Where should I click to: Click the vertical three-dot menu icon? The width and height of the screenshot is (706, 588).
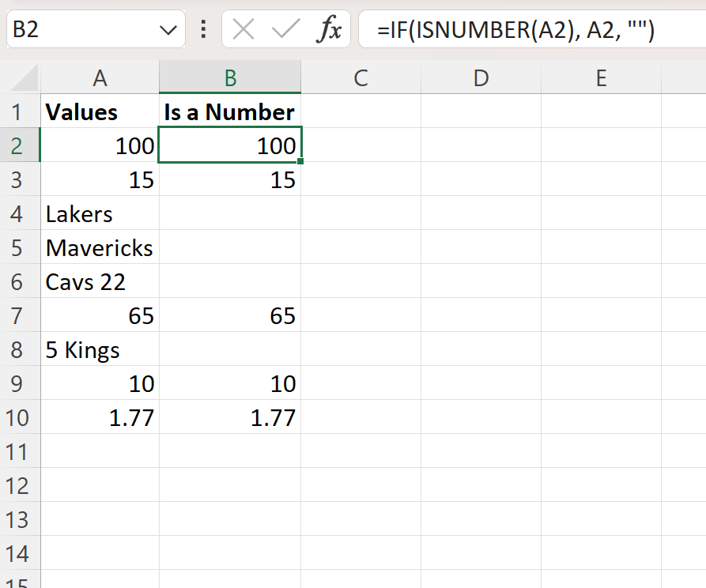click(x=203, y=29)
